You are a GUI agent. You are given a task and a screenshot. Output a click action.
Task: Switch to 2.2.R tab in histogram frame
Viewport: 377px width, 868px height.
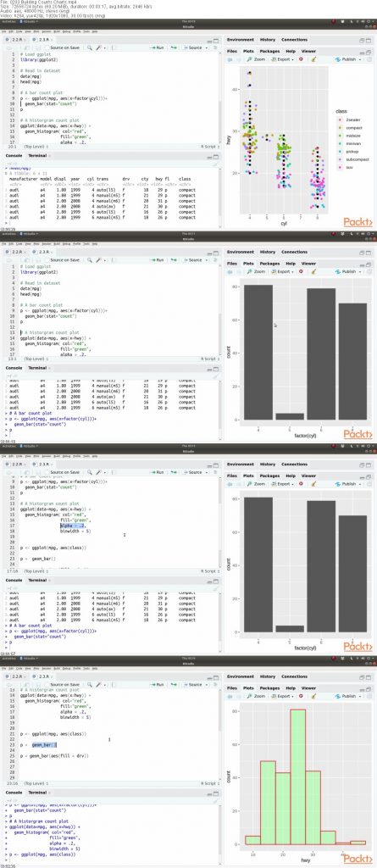click(x=17, y=676)
